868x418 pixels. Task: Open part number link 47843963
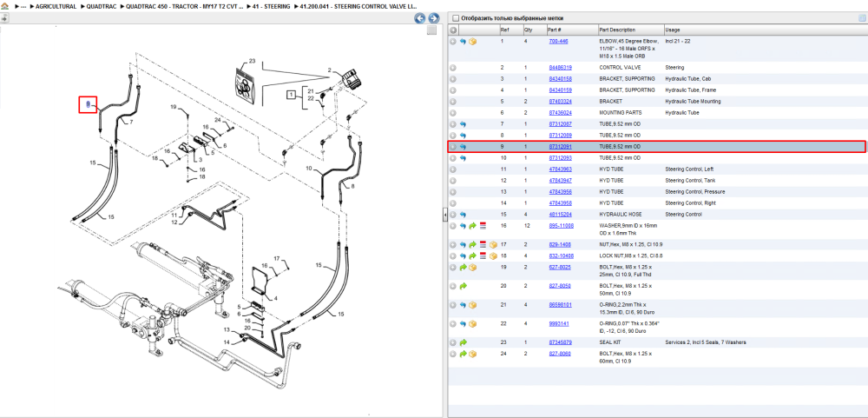click(x=560, y=169)
